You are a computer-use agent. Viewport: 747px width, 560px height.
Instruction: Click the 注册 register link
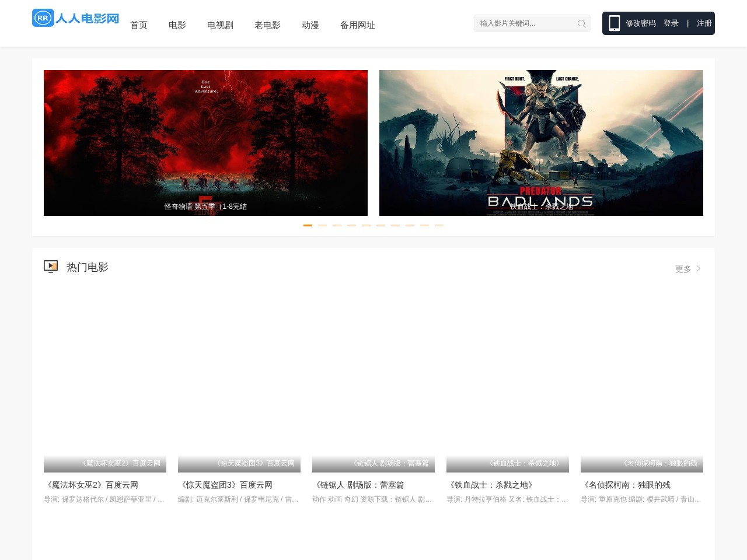pos(704,23)
